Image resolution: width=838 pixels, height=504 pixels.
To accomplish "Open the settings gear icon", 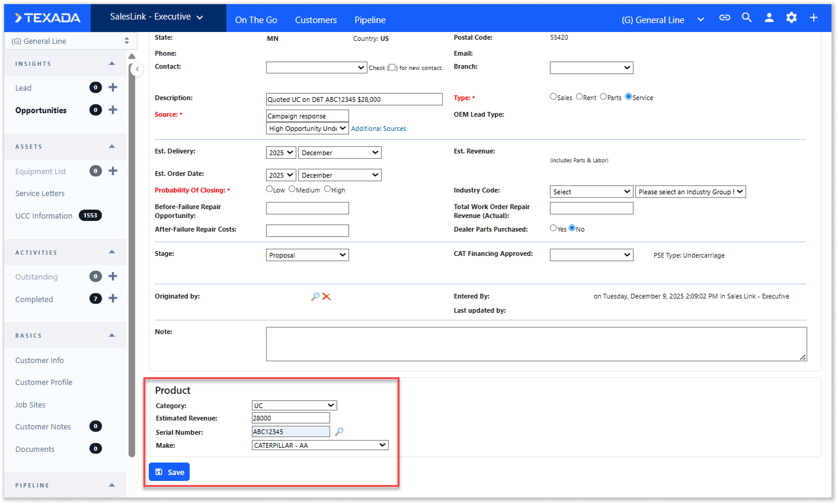I will tap(791, 18).
